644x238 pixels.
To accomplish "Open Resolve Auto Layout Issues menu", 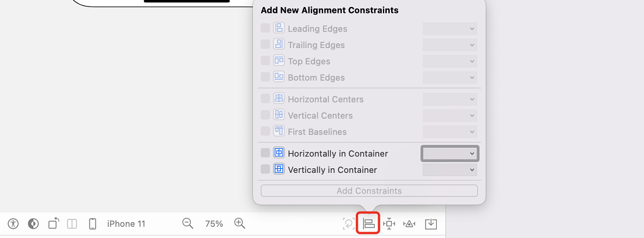I will [409, 223].
